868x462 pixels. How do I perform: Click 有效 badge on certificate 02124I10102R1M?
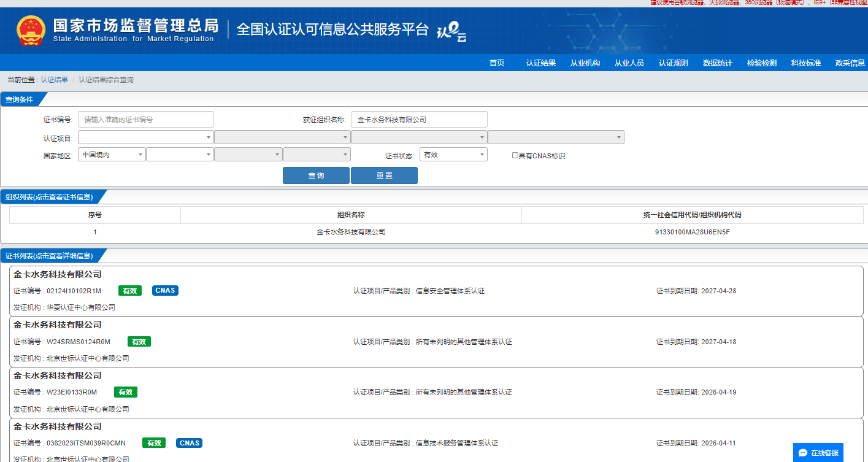129,291
